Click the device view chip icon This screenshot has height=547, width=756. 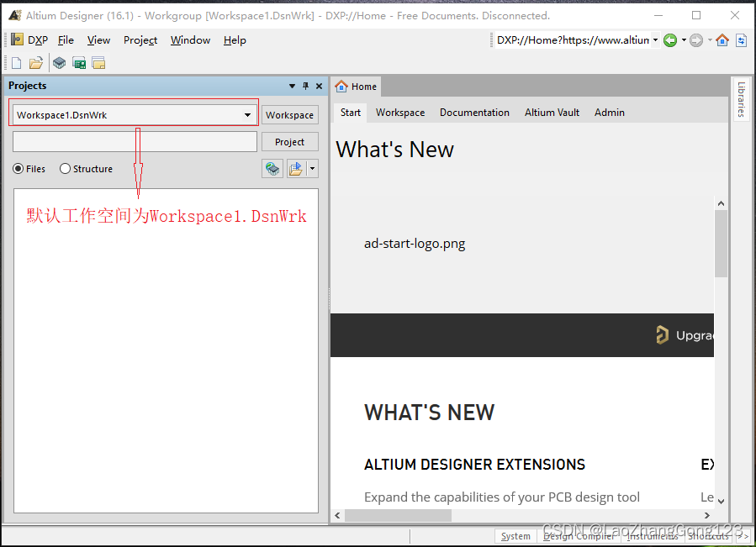(x=60, y=63)
